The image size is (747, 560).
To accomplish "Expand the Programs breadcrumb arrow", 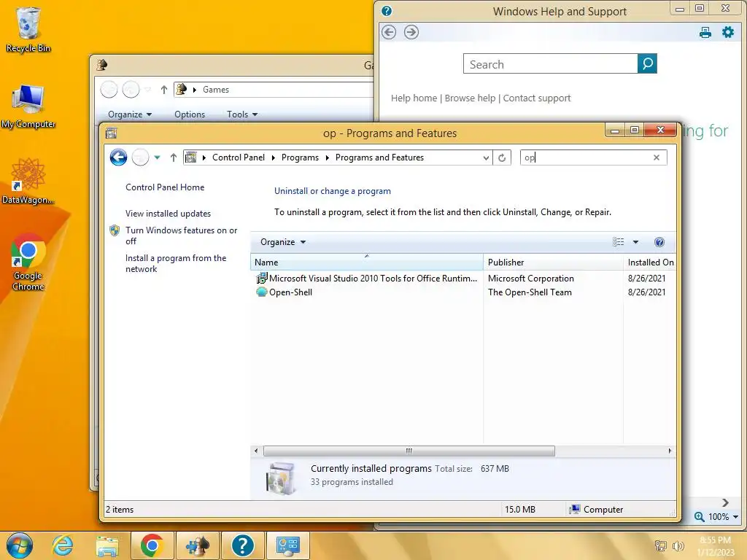I will click(x=328, y=157).
